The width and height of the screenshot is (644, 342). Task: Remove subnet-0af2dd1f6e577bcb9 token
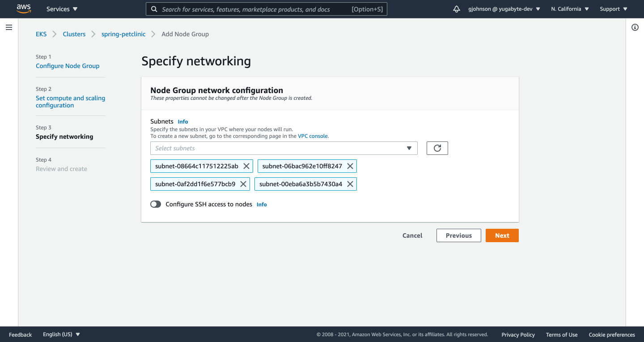243,184
